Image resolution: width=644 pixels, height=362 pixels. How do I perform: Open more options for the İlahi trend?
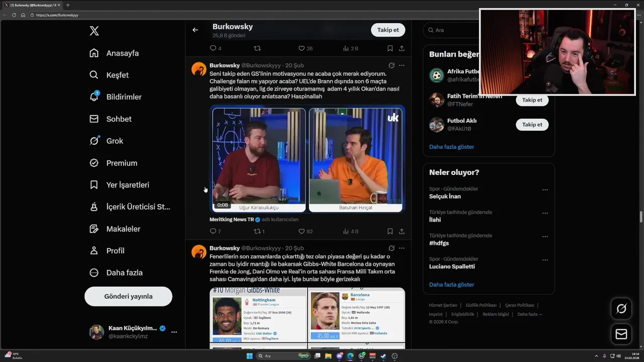point(545,213)
